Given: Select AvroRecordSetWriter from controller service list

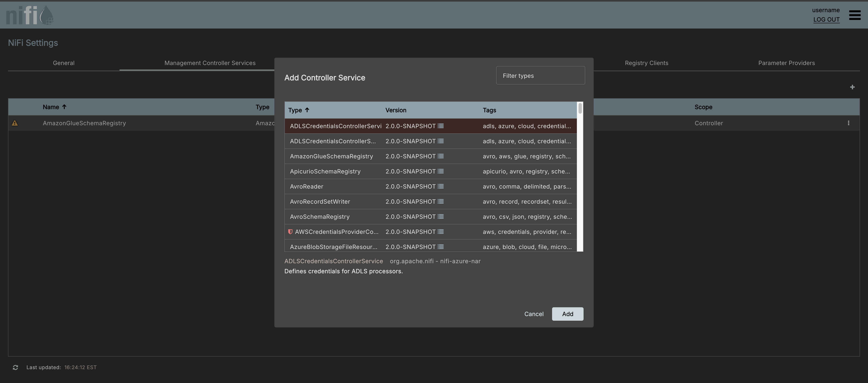Looking at the screenshot, I should coord(320,201).
